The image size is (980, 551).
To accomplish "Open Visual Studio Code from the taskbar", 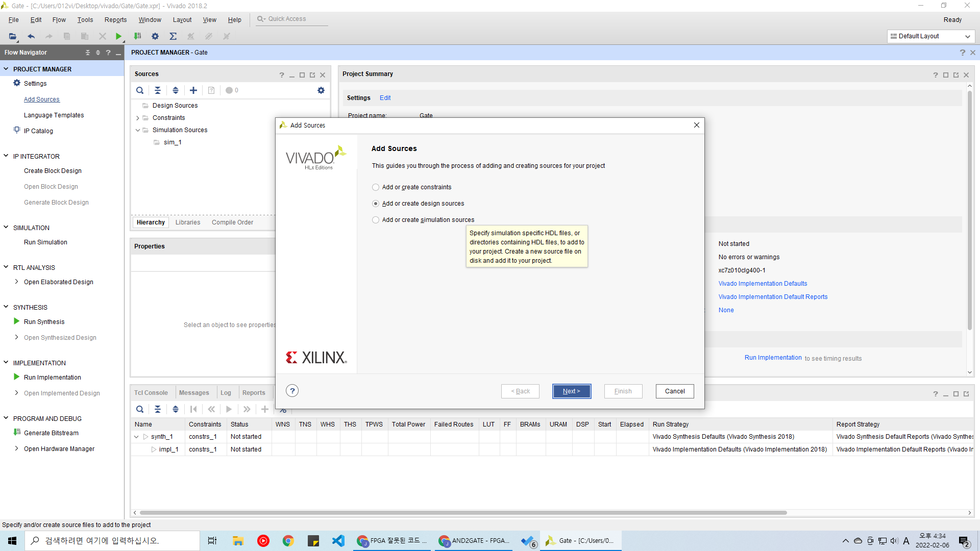I will coord(338,541).
